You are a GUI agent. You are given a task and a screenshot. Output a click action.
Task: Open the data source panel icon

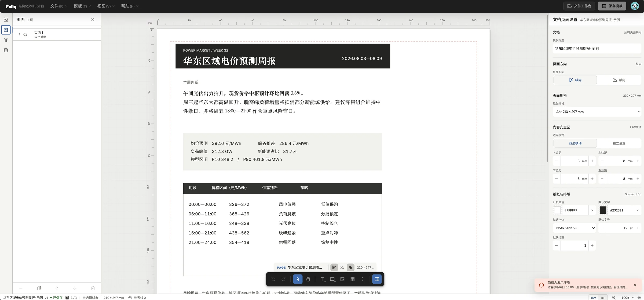(6, 50)
